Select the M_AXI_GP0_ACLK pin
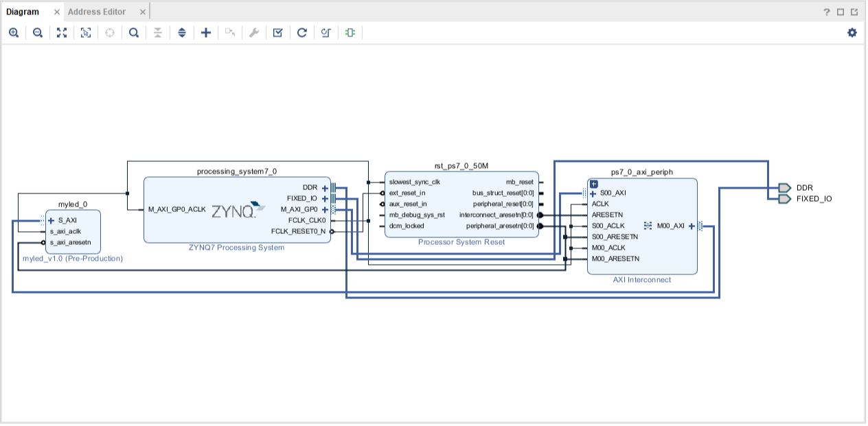 [176, 210]
